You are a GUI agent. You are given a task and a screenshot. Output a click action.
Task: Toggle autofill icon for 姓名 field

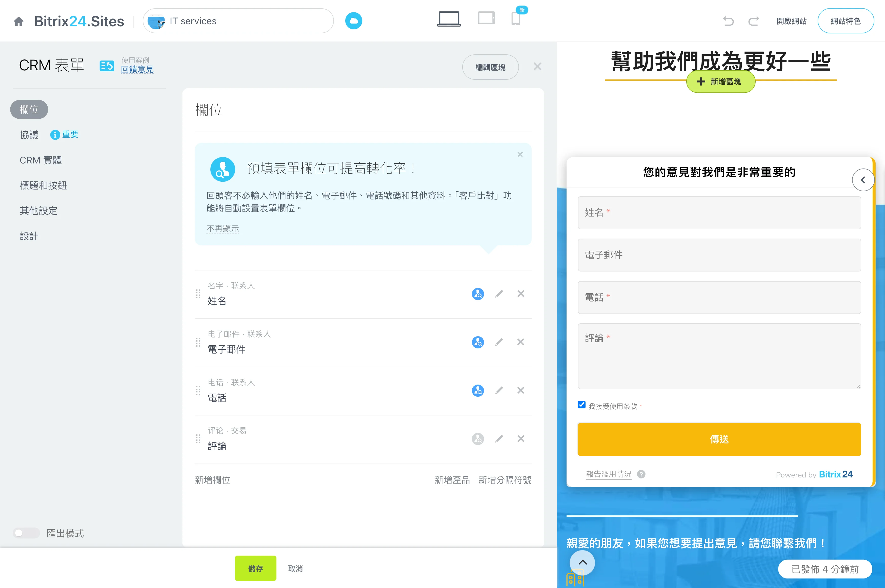pyautogui.click(x=478, y=294)
